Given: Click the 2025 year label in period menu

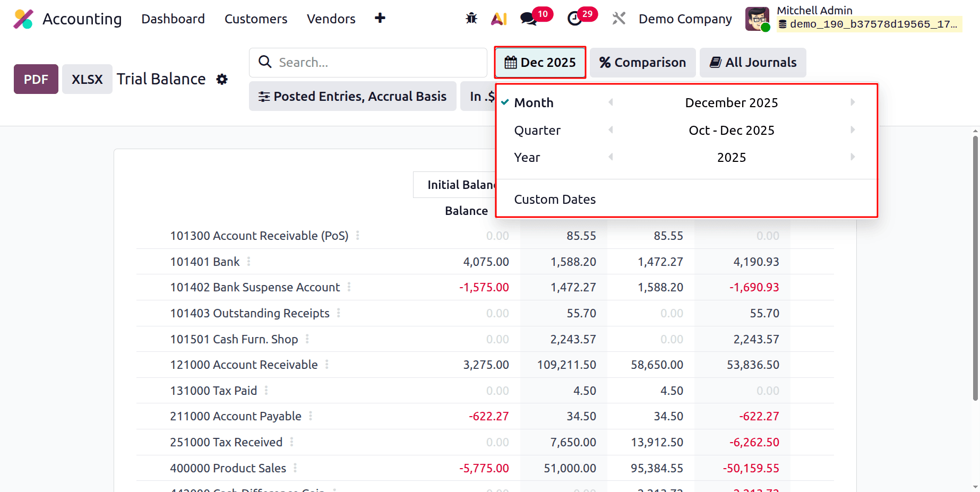Looking at the screenshot, I should pos(732,157).
